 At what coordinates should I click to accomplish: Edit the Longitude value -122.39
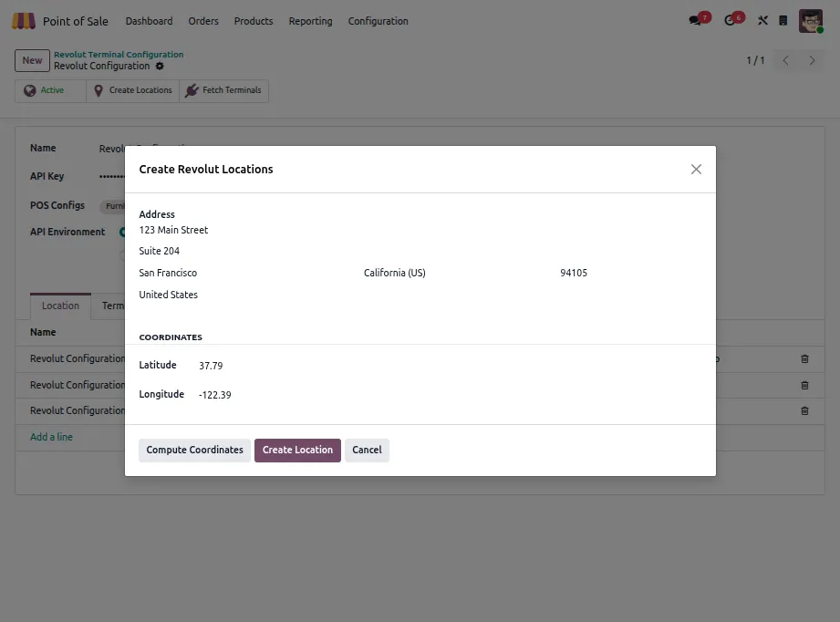point(215,396)
